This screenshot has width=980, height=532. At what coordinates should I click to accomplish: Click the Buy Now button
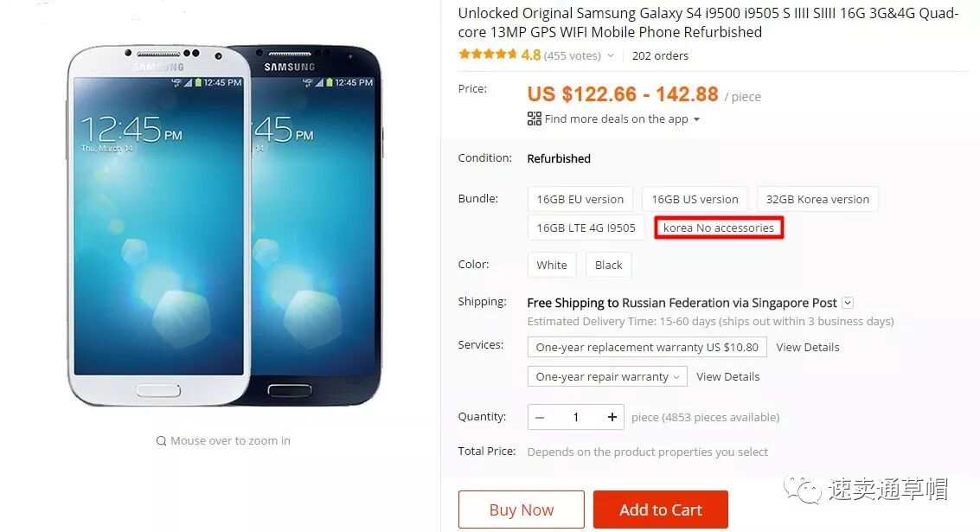pos(522,510)
